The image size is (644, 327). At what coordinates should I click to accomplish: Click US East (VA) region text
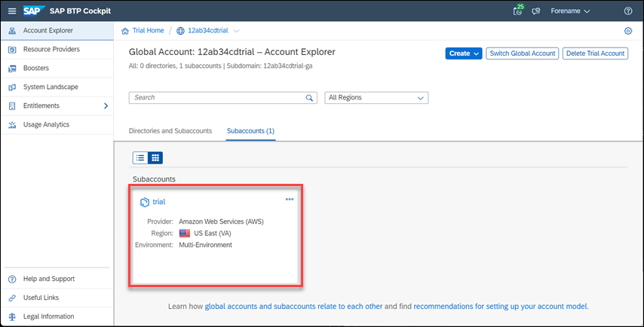pos(213,234)
